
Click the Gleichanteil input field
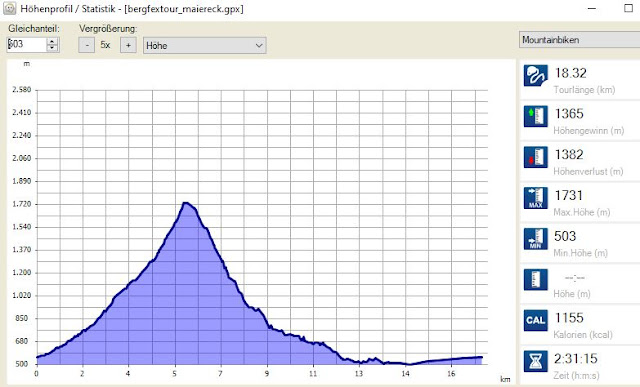[27, 44]
